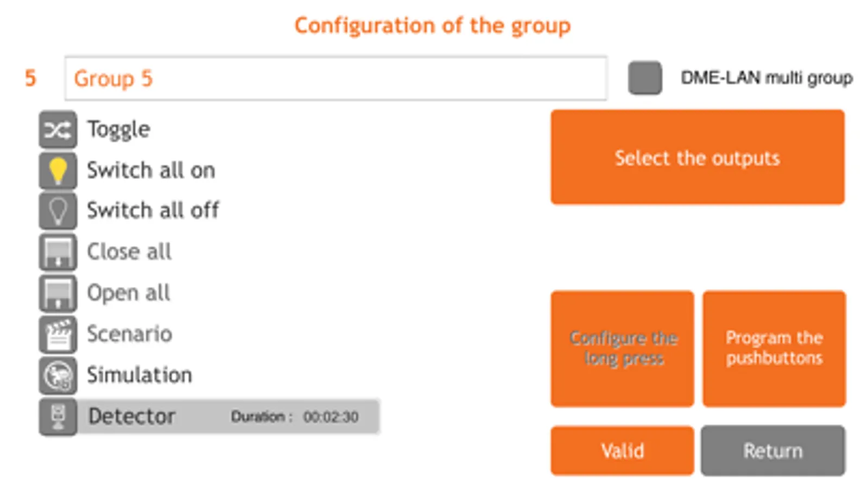The width and height of the screenshot is (868, 489).
Task: Select the Simulation function label
Action: [x=140, y=375]
